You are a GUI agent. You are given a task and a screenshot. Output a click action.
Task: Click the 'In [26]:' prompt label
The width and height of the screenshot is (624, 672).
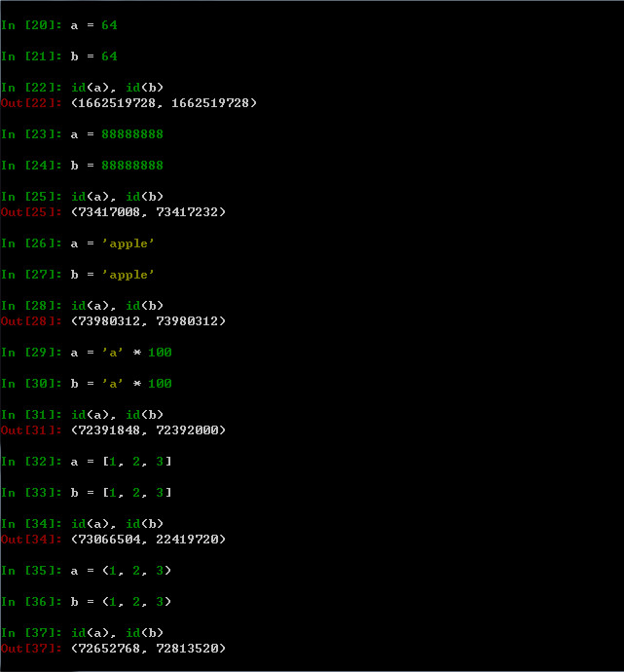pos(31,243)
